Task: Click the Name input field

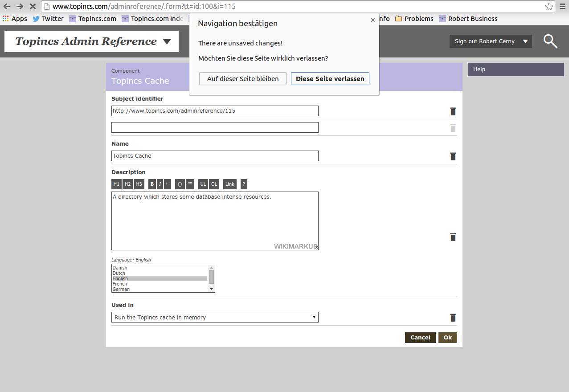Action: click(215, 156)
